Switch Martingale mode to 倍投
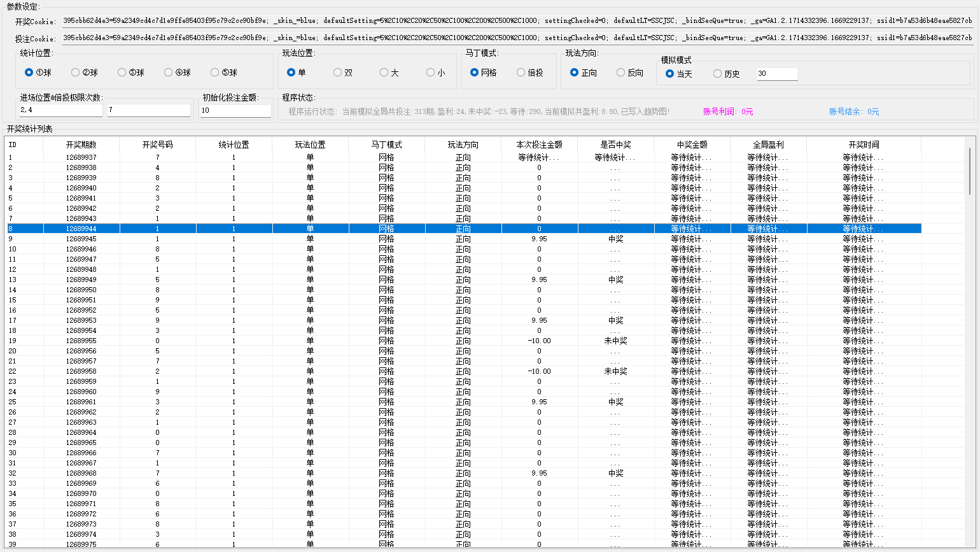 (521, 73)
